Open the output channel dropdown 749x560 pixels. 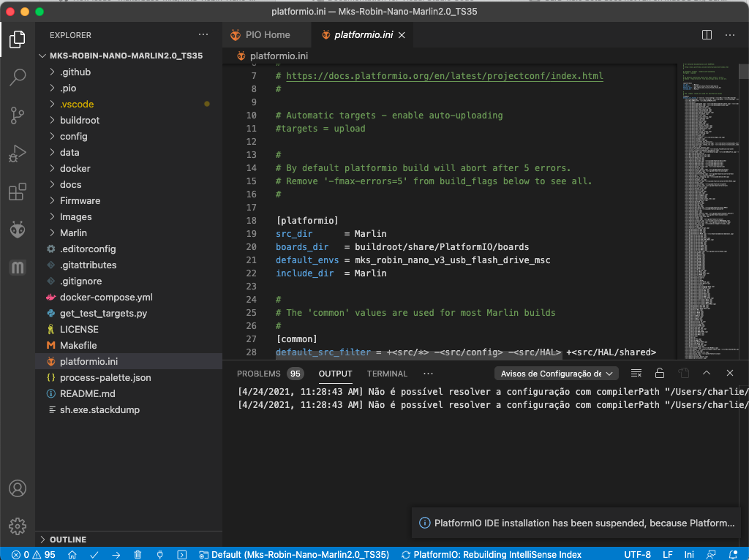(557, 374)
